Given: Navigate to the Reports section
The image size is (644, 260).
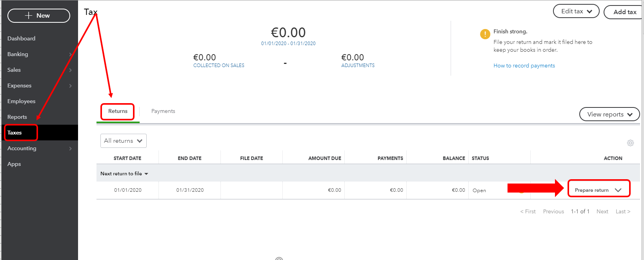Looking at the screenshot, I should click(x=17, y=117).
